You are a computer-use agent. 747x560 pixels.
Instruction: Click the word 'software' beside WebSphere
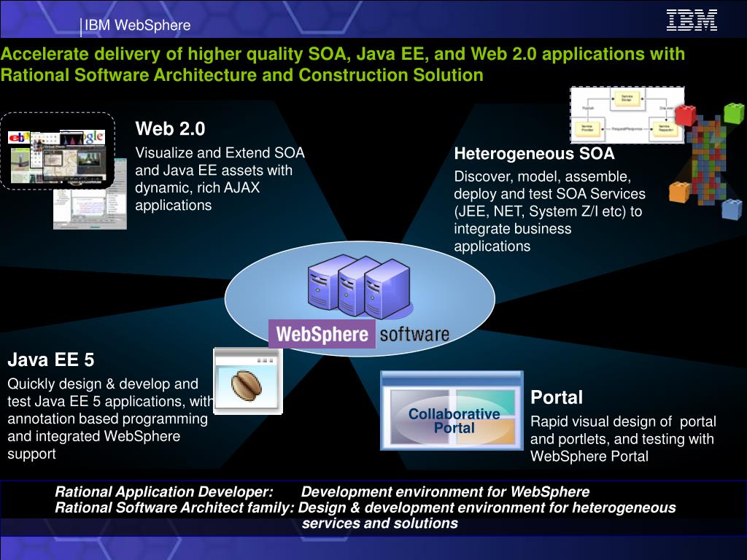click(414, 334)
